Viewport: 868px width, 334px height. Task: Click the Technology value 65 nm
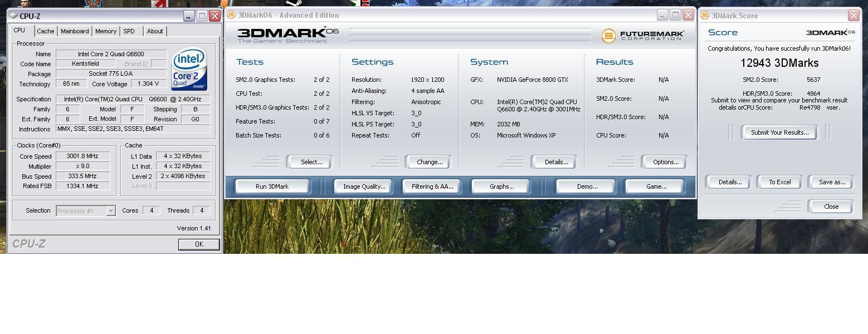tap(71, 84)
